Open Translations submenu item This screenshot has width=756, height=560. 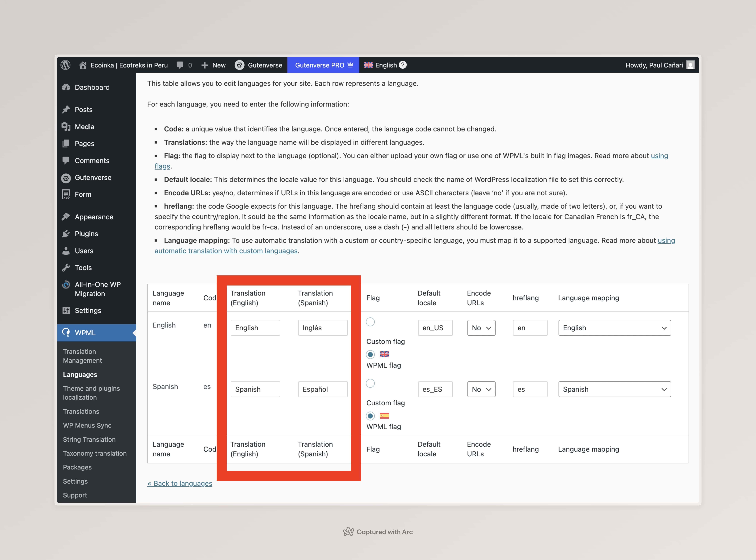point(81,412)
